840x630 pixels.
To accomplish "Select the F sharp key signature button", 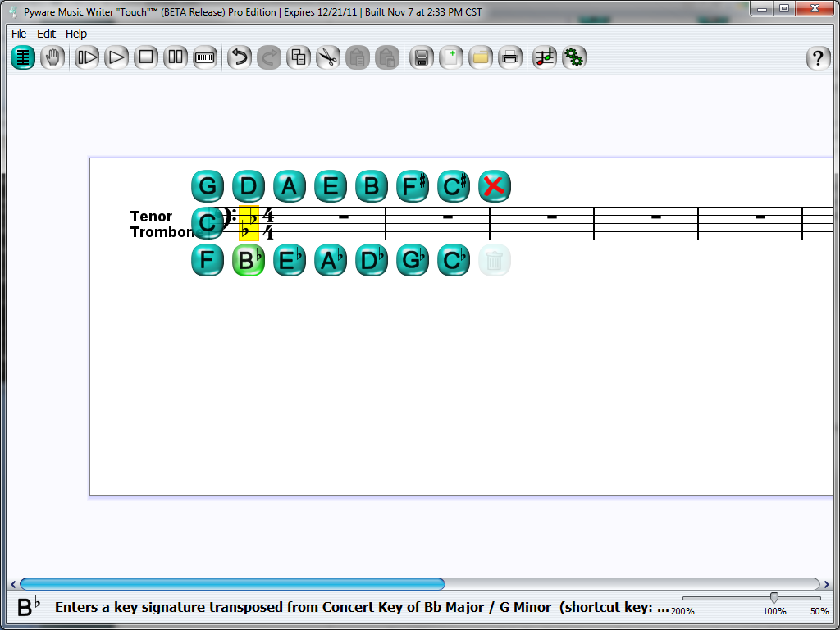I will (413, 186).
